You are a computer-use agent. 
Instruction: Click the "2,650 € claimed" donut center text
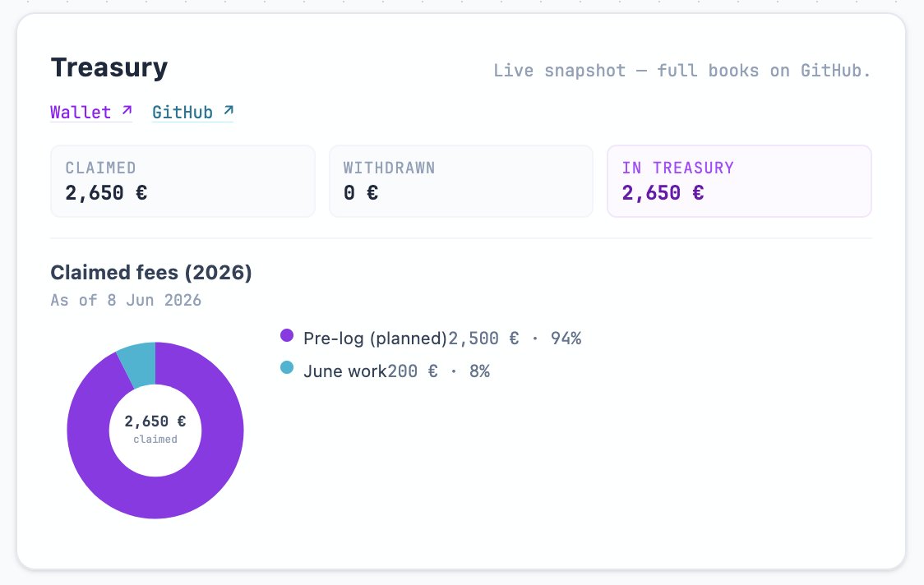(x=155, y=429)
